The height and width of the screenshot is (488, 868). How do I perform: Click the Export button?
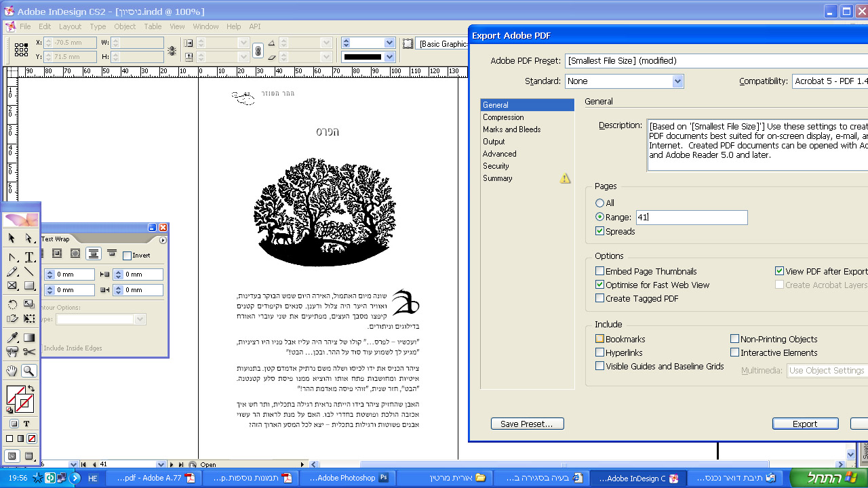coord(805,424)
